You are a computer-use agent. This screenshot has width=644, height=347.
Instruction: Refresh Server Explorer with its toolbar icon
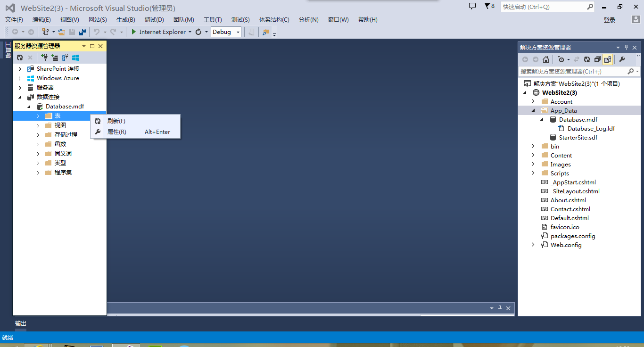coord(20,58)
